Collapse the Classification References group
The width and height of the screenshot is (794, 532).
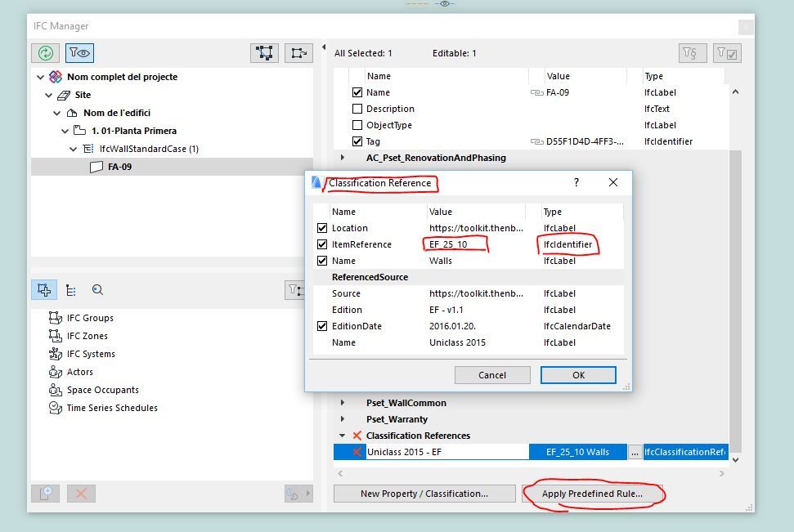click(x=343, y=436)
